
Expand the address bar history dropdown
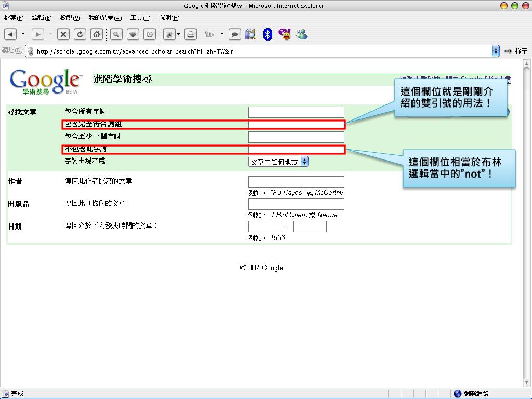tap(496, 51)
